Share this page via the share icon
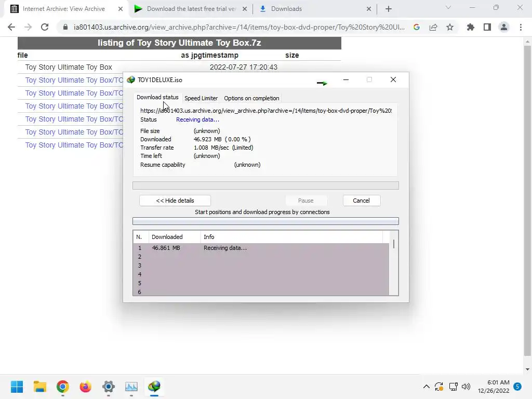Screen dimensions: 532x399 (433, 27)
